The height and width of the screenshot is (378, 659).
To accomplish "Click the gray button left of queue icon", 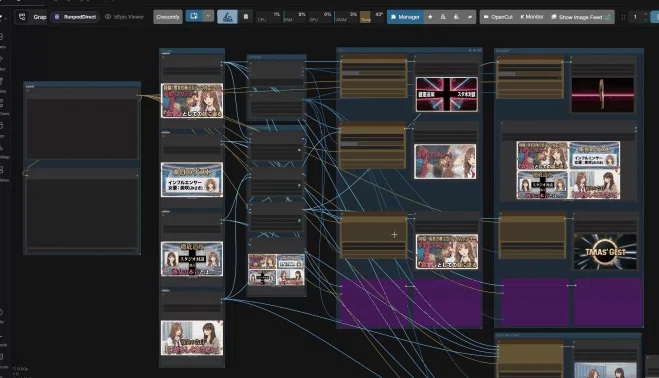I will tap(168, 17).
